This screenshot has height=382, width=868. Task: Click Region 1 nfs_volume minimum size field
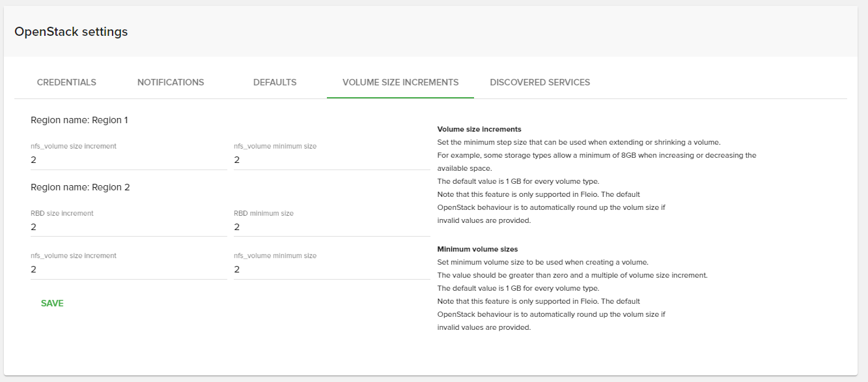coord(332,160)
